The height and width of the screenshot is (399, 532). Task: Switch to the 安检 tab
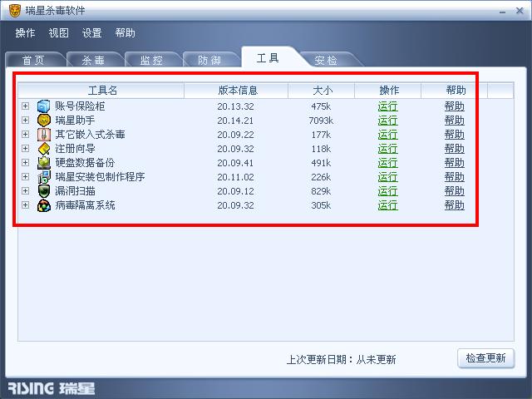(x=326, y=60)
